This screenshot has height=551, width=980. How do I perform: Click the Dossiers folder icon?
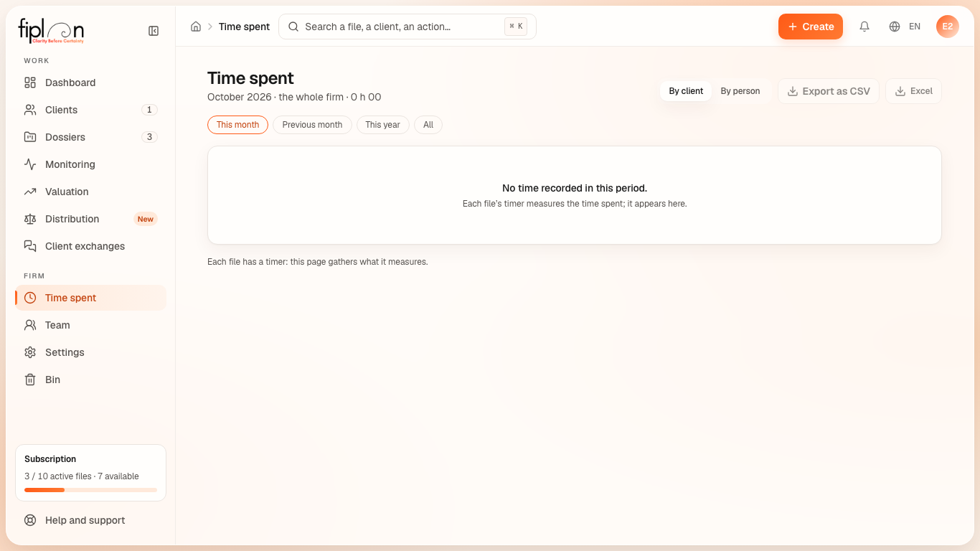click(x=30, y=137)
